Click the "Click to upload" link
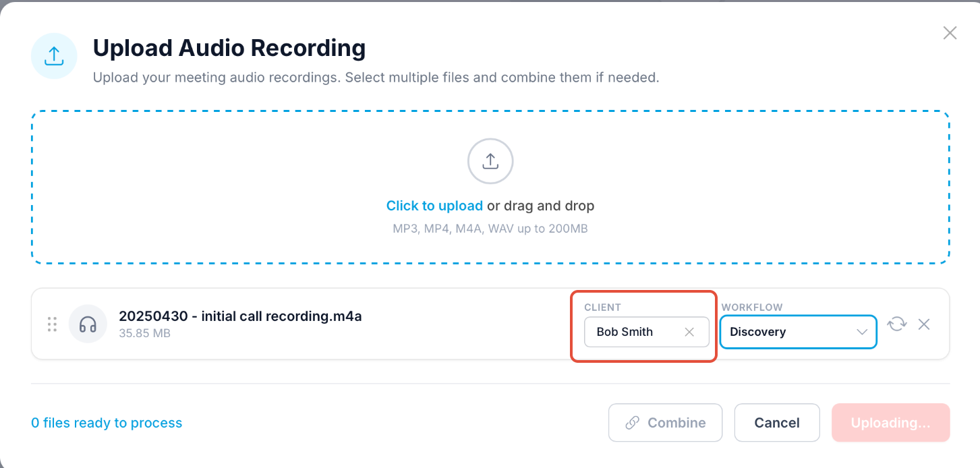The height and width of the screenshot is (468, 980). point(434,206)
